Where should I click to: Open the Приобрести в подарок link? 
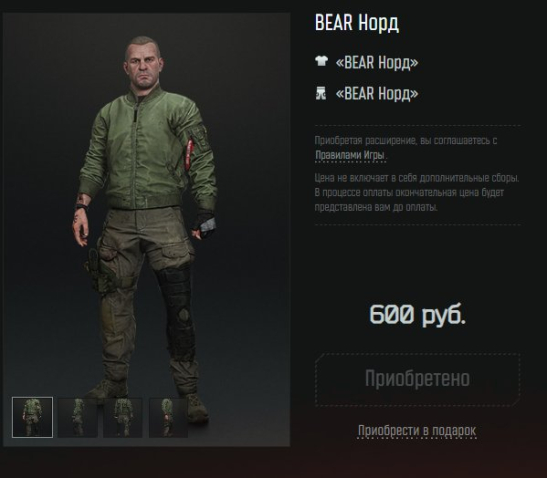(x=417, y=431)
